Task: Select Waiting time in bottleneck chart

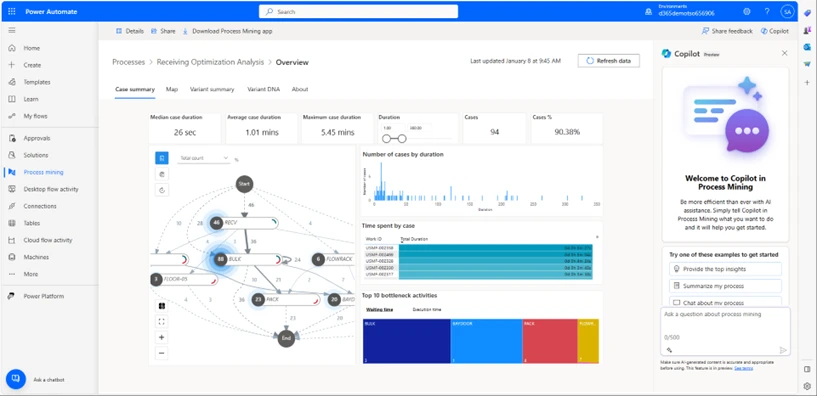Action: (x=379, y=310)
